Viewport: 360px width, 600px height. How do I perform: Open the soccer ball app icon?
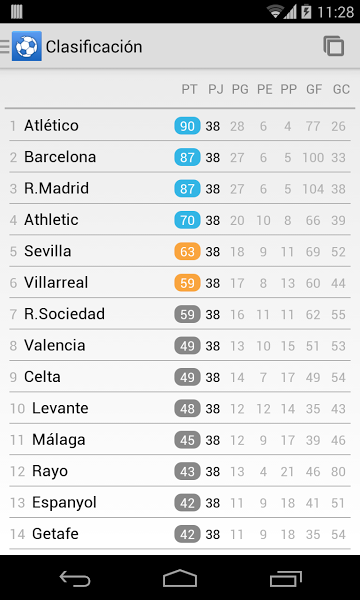[27, 46]
